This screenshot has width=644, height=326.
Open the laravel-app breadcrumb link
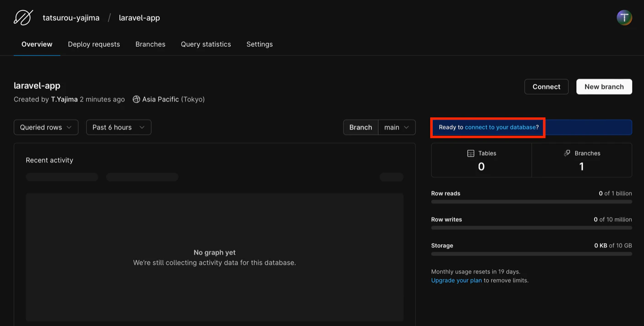pyautogui.click(x=140, y=18)
